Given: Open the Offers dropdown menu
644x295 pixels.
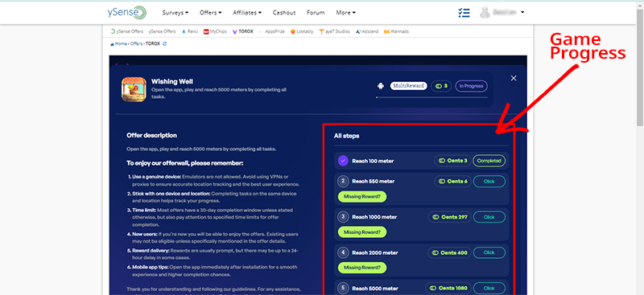Looking at the screenshot, I should pyautogui.click(x=211, y=13).
